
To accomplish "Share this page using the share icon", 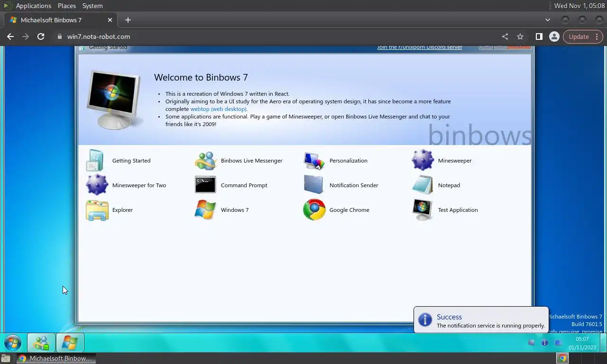I will [x=505, y=36].
